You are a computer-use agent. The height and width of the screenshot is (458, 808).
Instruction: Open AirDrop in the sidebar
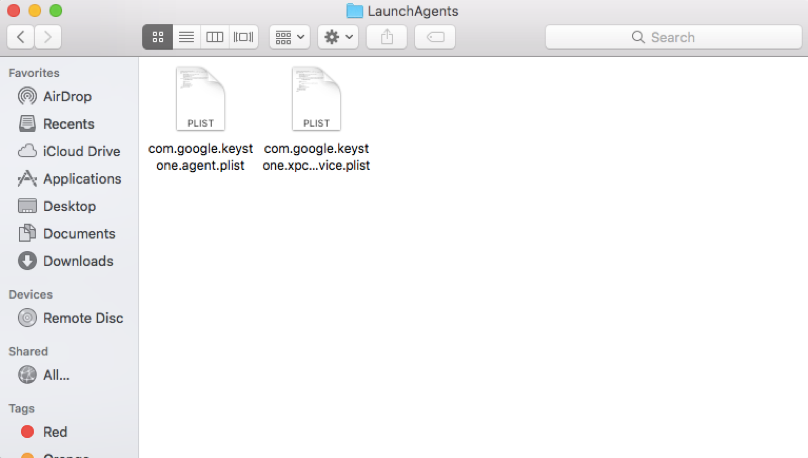coord(67,97)
